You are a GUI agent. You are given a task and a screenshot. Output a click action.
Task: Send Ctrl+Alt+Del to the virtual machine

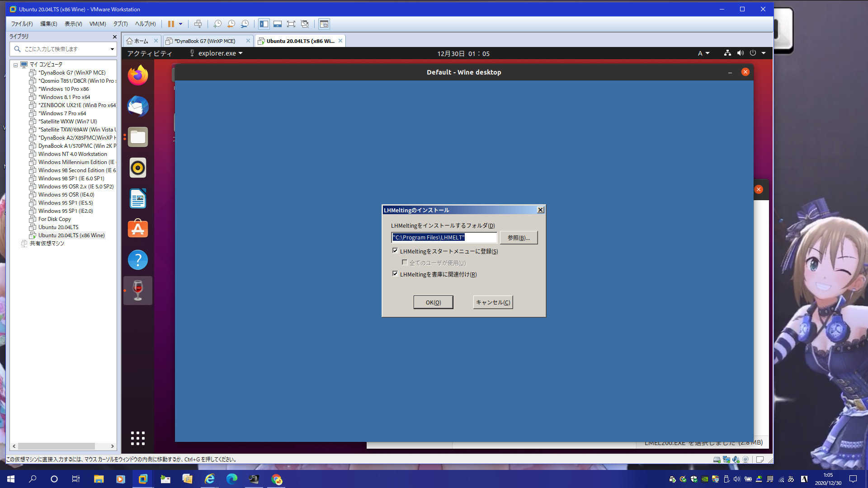click(x=198, y=24)
